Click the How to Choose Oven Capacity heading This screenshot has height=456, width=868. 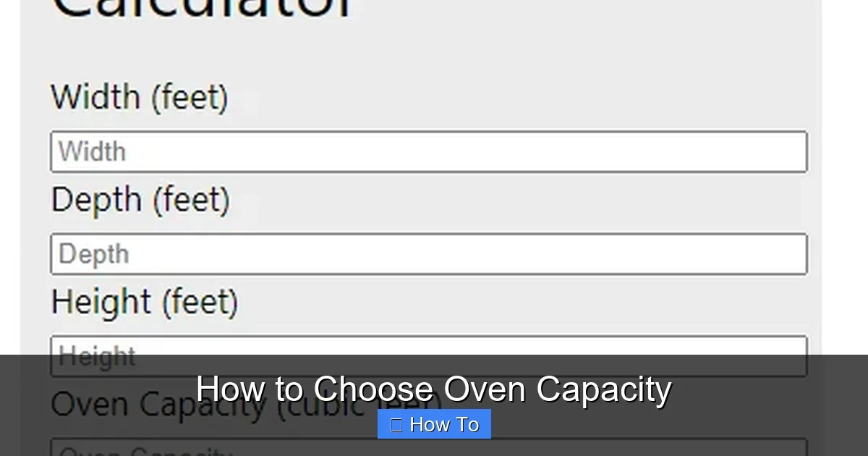[x=434, y=389]
